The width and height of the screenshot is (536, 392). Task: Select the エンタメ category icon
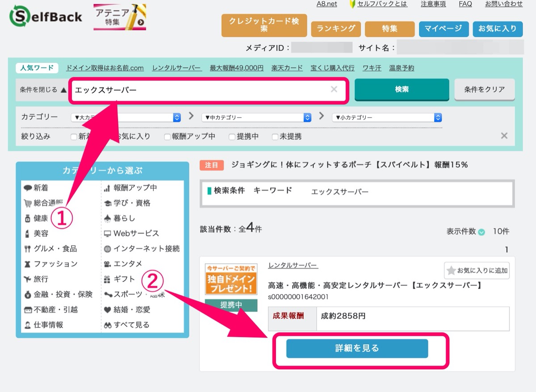107,264
